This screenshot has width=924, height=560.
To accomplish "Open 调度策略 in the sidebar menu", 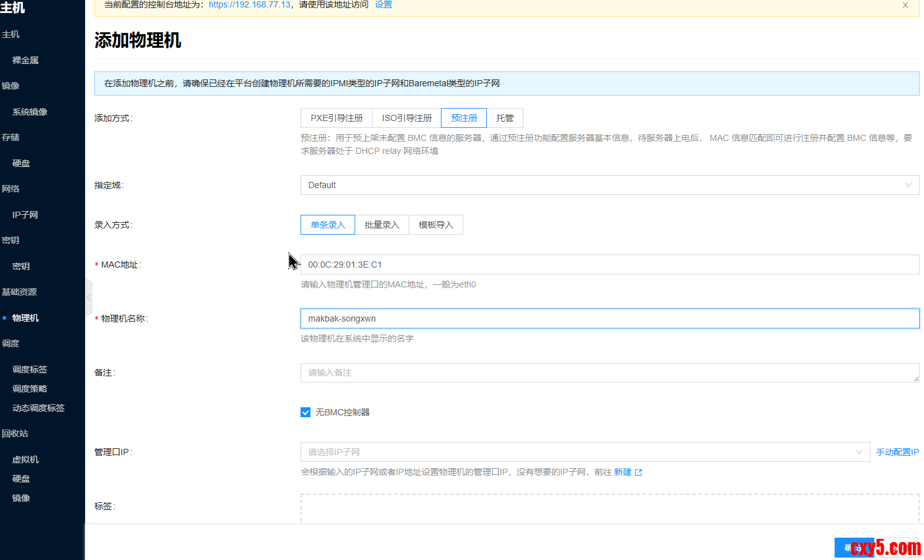I will [x=30, y=389].
